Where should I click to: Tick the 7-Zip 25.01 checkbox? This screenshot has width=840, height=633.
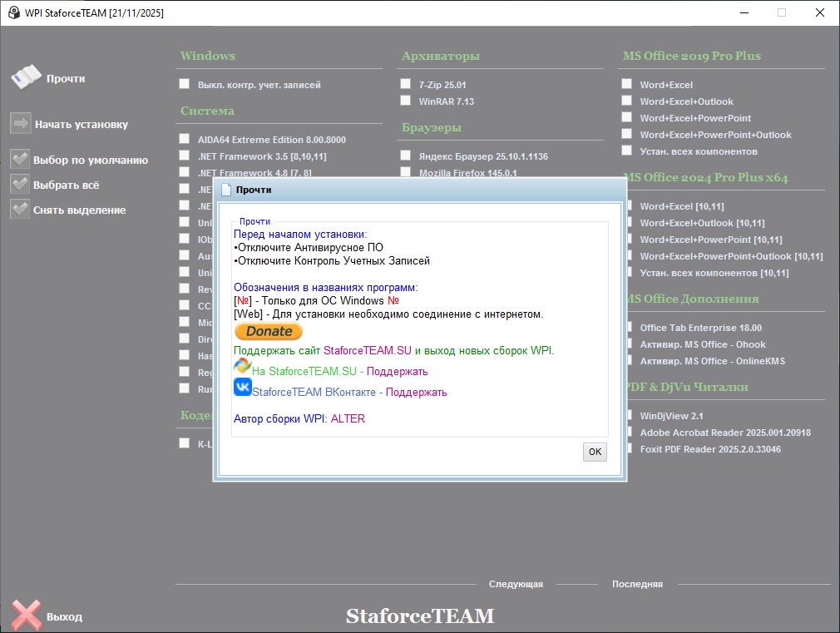click(406, 84)
